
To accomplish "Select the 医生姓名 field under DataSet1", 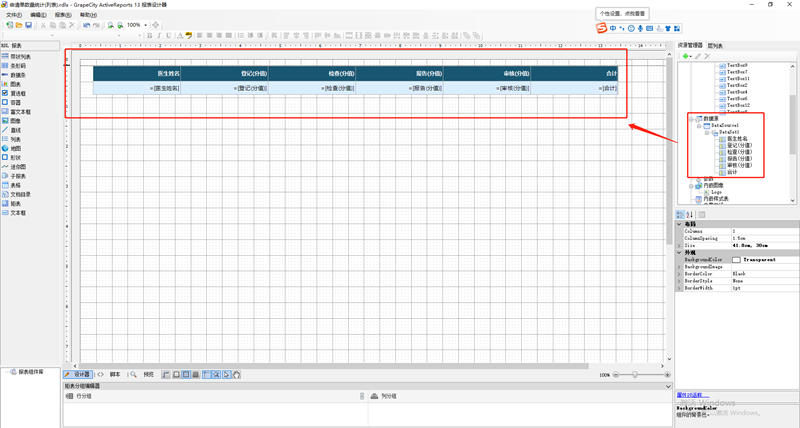I will point(737,138).
